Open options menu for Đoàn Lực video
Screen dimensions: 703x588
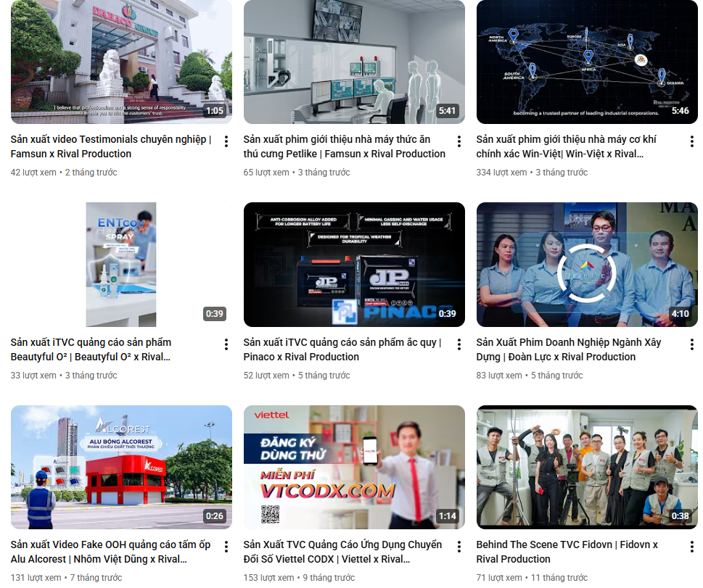coord(692,344)
